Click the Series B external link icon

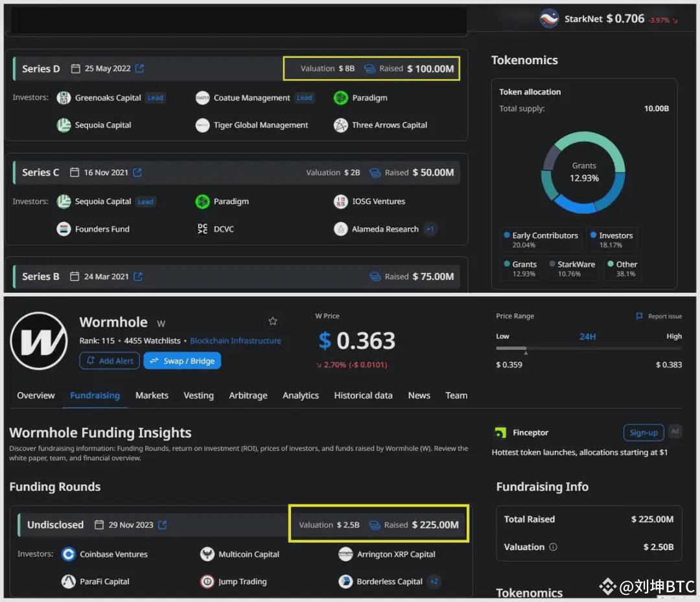point(138,276)
